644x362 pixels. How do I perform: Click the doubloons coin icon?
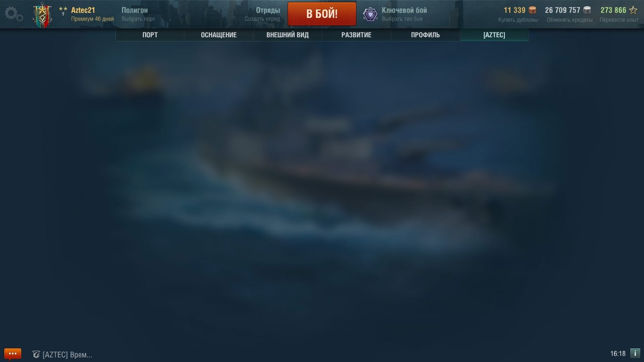pos(532,10)
